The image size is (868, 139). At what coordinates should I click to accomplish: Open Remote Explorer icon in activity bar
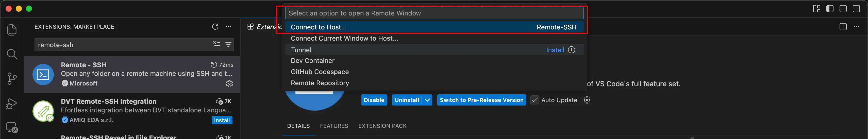coord(12,128)
